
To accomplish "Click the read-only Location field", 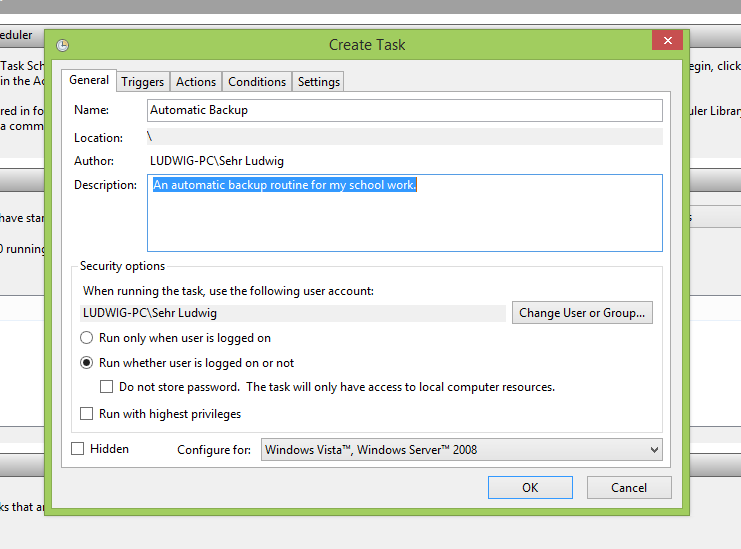I will click(x=404, y=137).
